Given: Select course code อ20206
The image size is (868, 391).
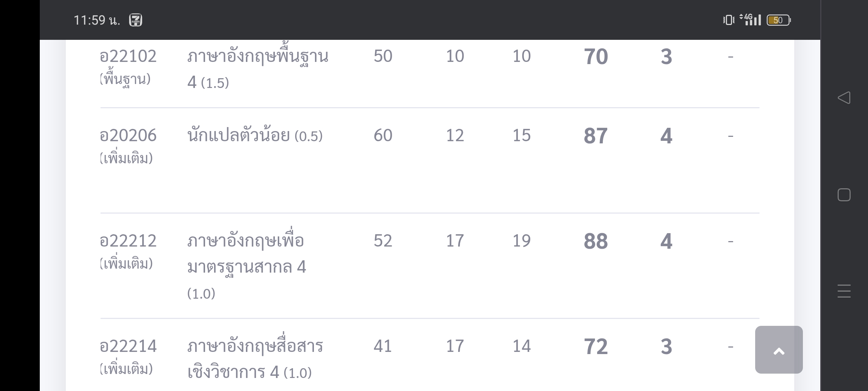Looking at the screenshot, I should (128, 135).
